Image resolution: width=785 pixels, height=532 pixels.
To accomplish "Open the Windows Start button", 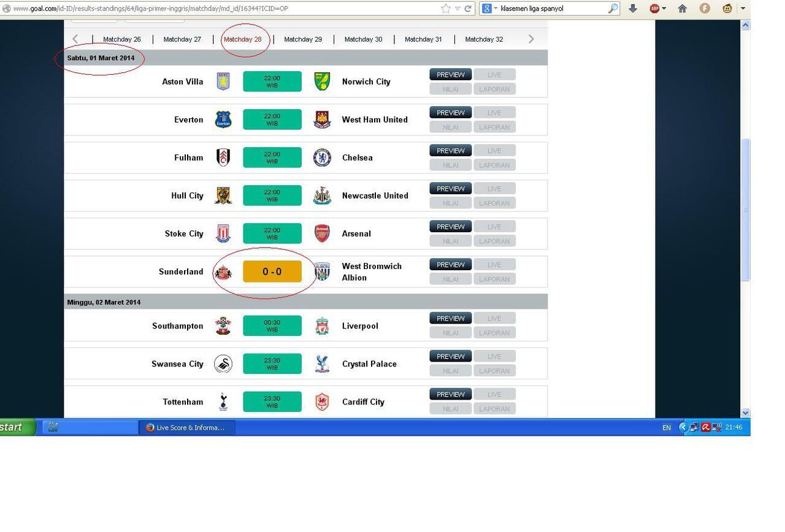I will point(17,427).
